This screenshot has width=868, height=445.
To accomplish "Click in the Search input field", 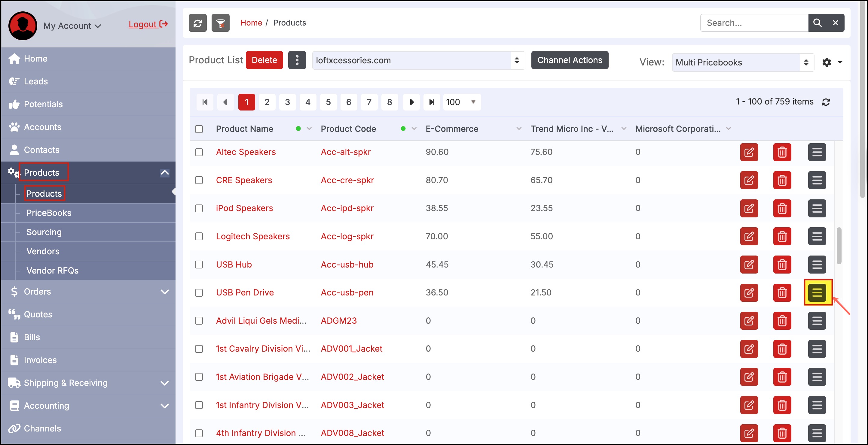I will (x=754, y=23).
